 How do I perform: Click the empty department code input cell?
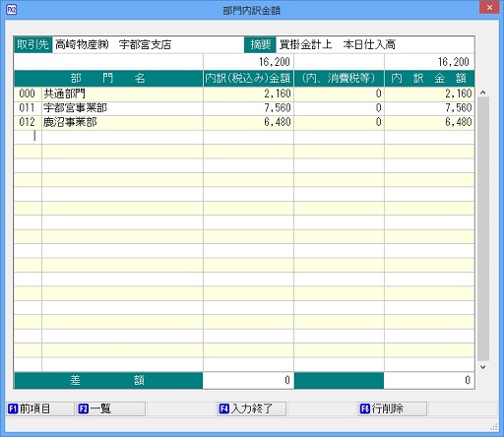click(x=28, y=137)
